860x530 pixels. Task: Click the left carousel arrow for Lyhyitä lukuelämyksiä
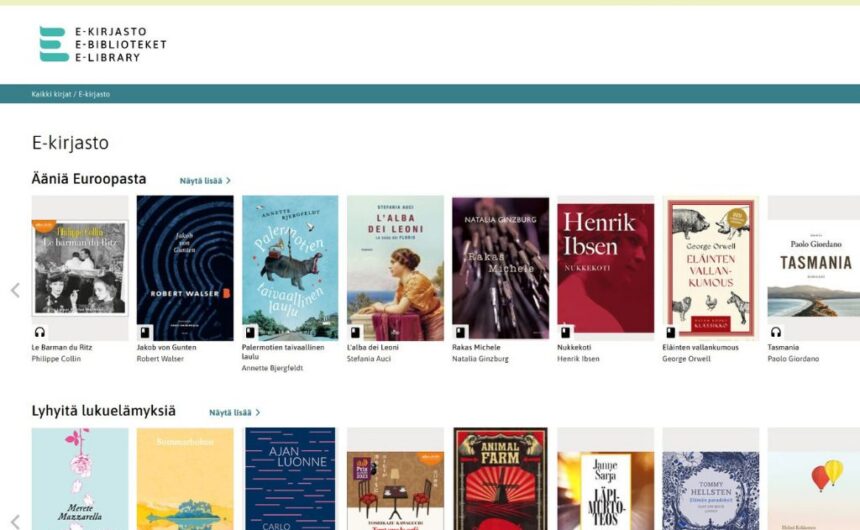15,522
